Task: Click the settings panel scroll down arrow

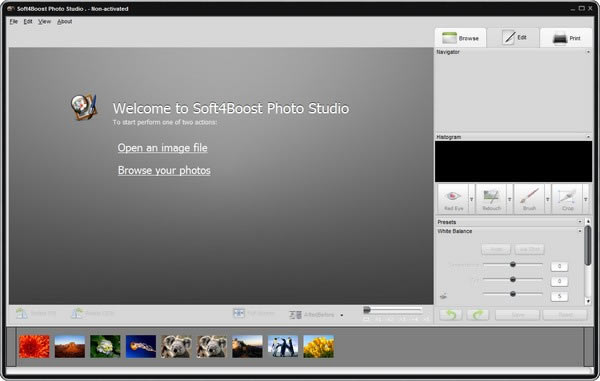Action: pyautogui.click(x=588, y=301)
